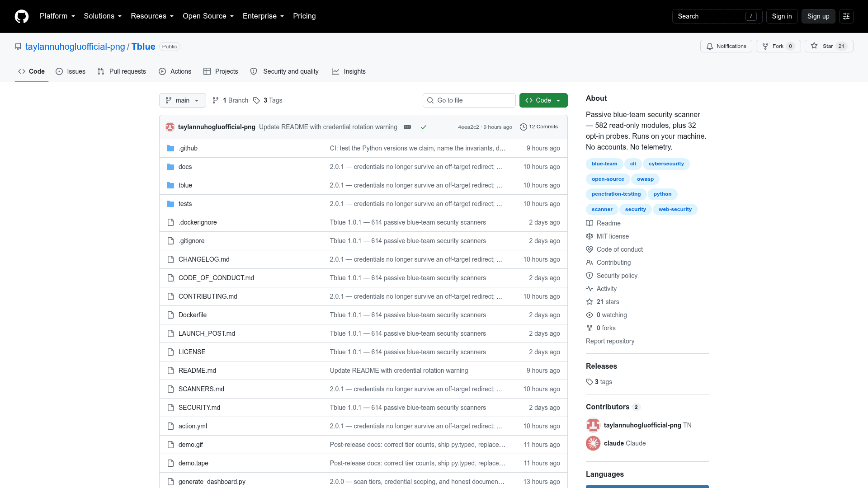Click the Go to file field
This screenshot has width=868, height=488.
[x=469, y=100]
